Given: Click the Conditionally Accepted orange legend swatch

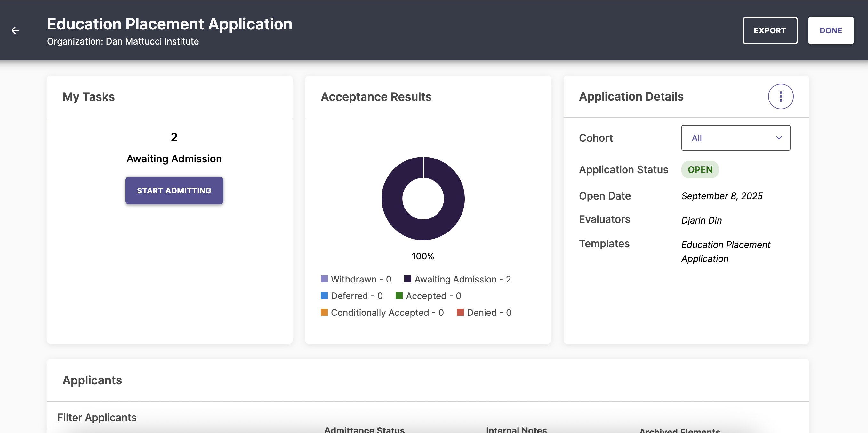Looking at the screenshot, I should pos(324,312).
